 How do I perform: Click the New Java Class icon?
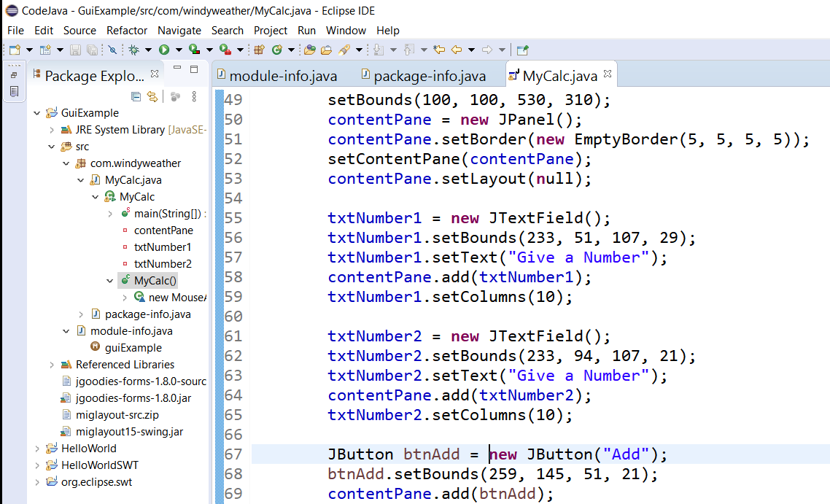click(277, 50)
